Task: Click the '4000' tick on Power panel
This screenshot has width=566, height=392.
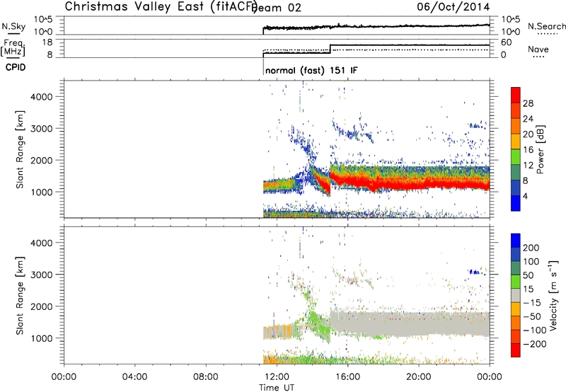Action: [41, 97]
